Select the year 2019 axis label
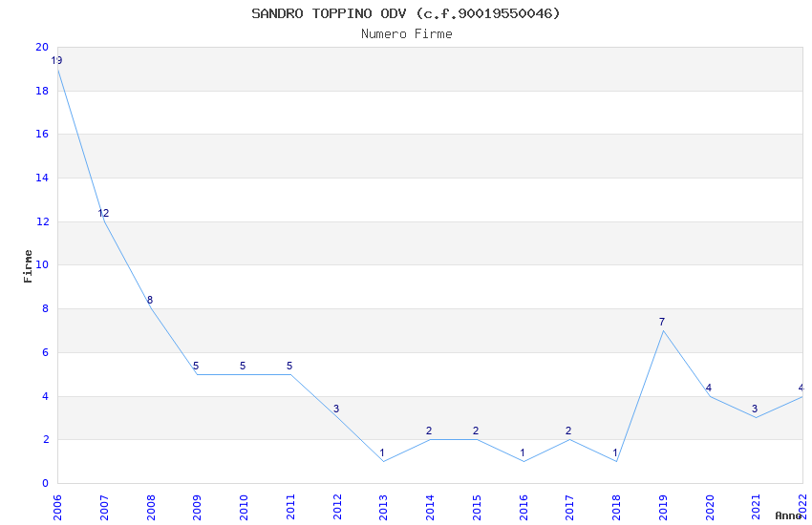 (x=663, y=507)
